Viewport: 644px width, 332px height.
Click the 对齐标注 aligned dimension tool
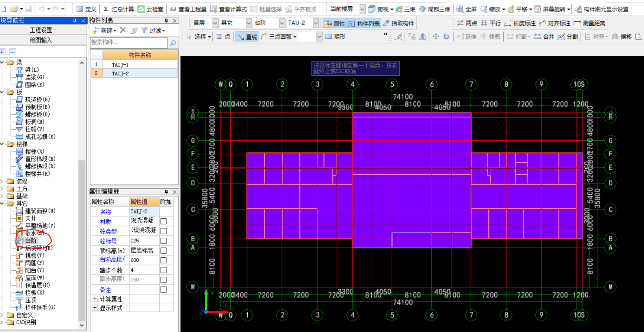point(555,23)
